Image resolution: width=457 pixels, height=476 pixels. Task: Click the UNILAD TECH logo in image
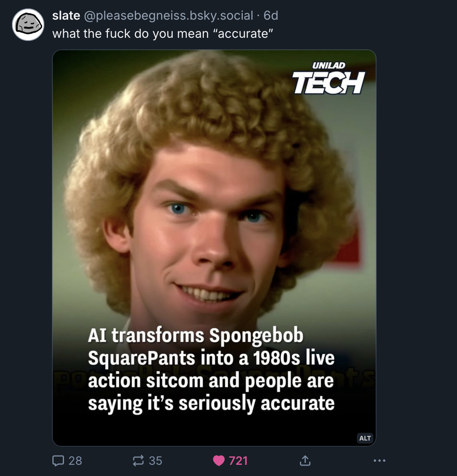328,78
